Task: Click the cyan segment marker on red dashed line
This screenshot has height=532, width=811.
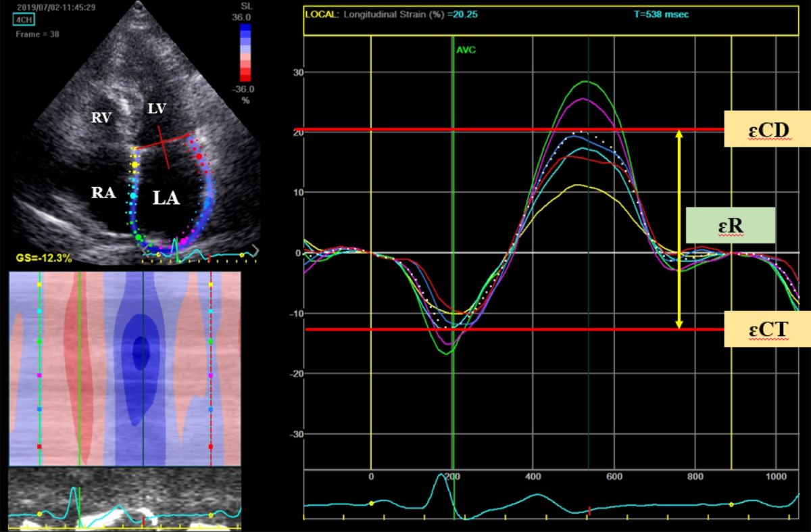Action: [211, 311]
